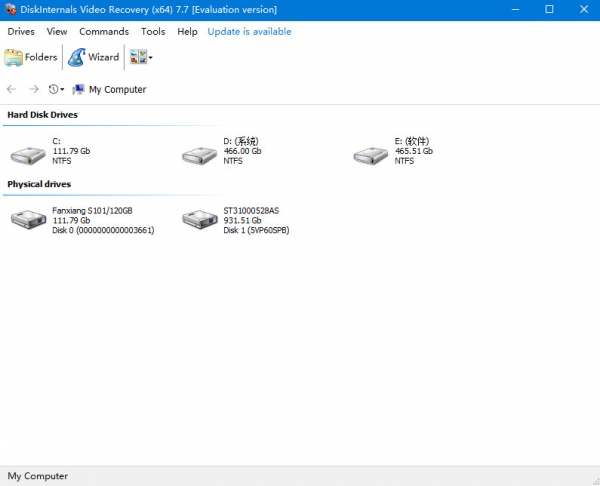Launch the recovery Wizard
The height and width of the screenshot is (486, 600).
pyautogui.click(x=94, y=58)
